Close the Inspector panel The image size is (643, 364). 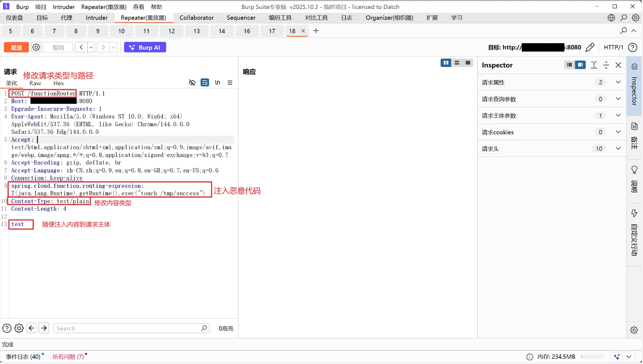click(x=618, y=65)
